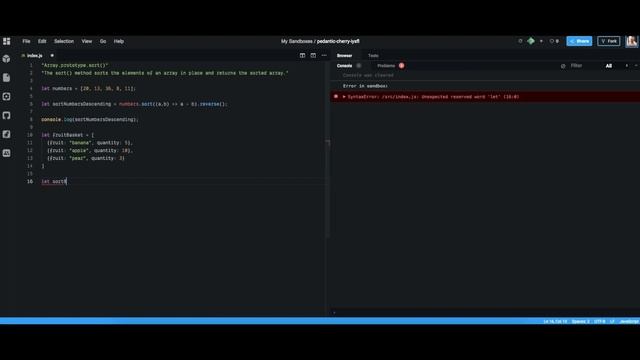Click My Sandboxes breadcrumb link
640x360 pixels.
tap(297, 41)
